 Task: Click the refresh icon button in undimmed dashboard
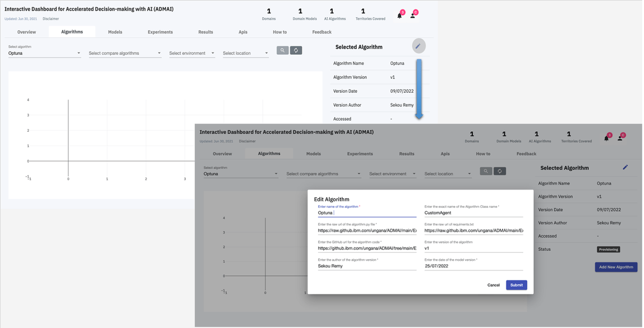(x=296, y=50)
